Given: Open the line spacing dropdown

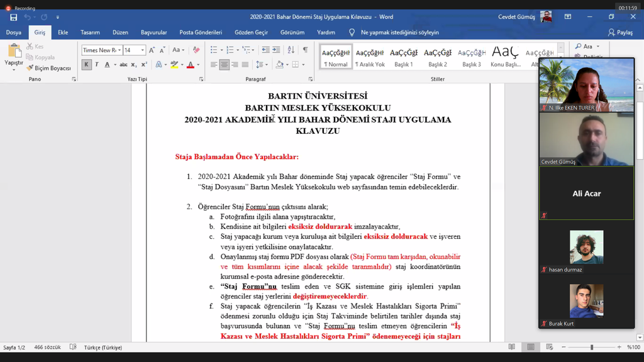Looking at the screenshot, I should click(x=262, y=65).
